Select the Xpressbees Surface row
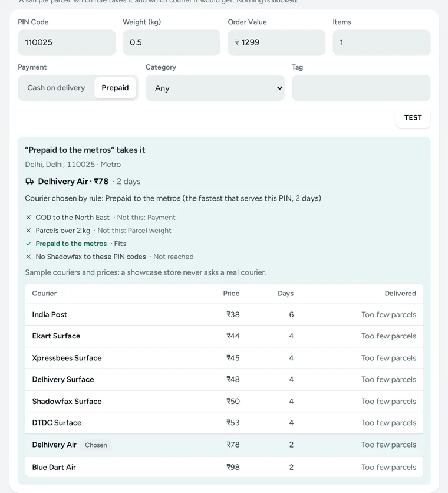The height and width of the screenshot is (493, 448). pyautogui.click(x=224, y=358)
